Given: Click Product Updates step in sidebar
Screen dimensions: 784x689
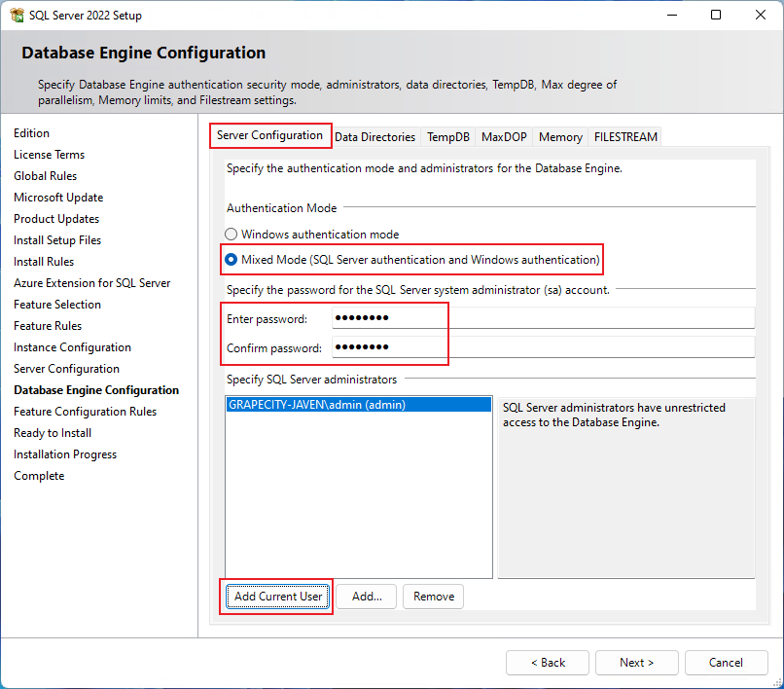Looking at the screenshot, I should 56,219.
